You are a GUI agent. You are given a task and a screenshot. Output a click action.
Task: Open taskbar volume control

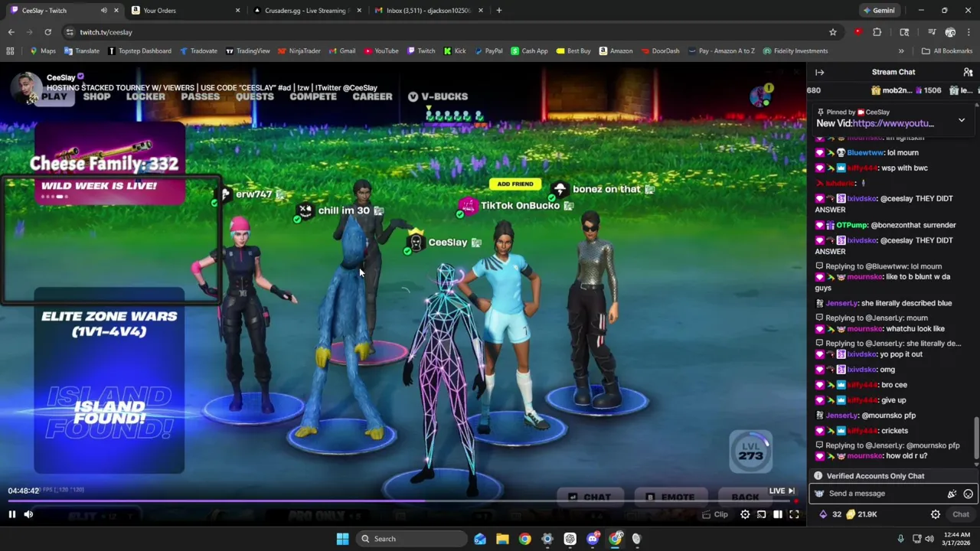coord(929,539)
